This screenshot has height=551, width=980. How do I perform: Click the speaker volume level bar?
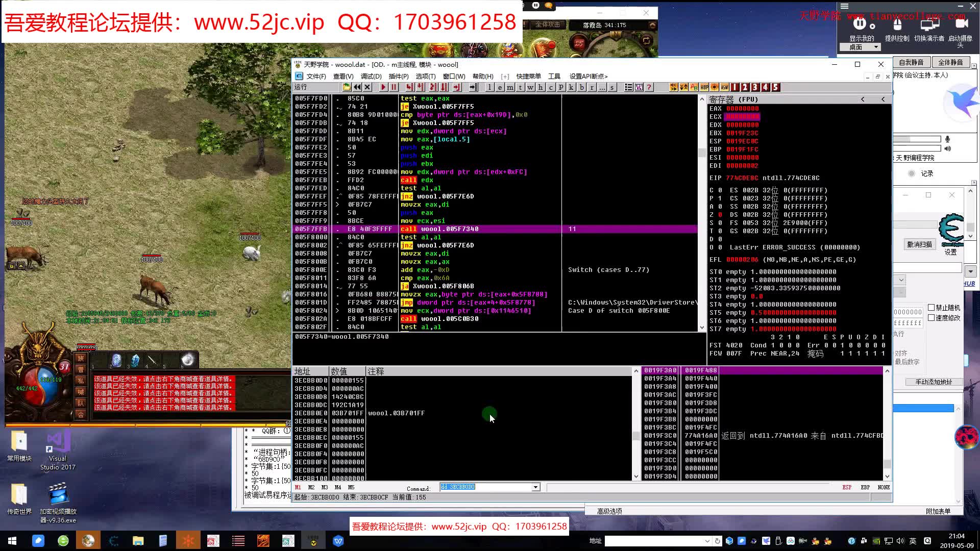pyautogui.click(x=917, y=148)
